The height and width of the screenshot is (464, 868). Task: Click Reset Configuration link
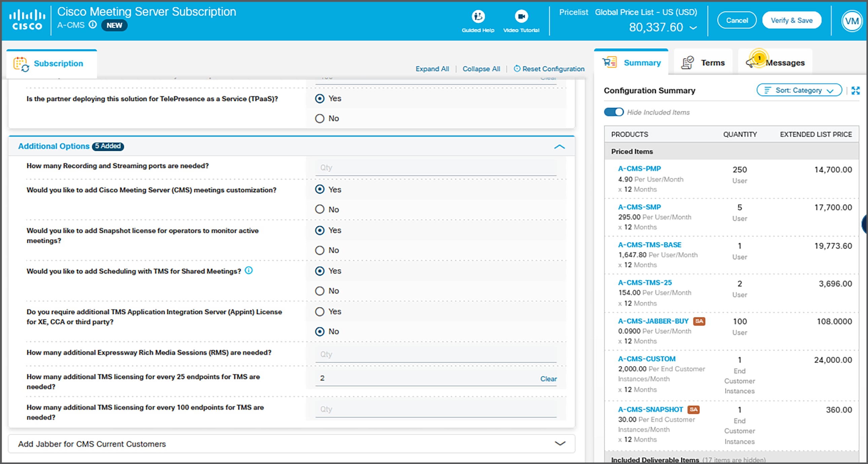point(553,69)
